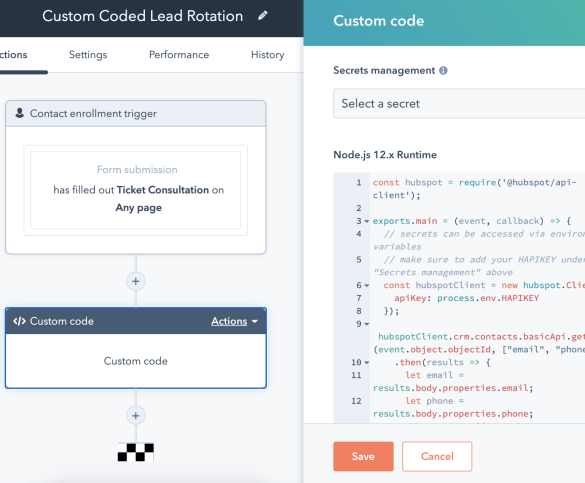Collapse code fold arrow at line 10
This screenshot has height=483, width=585.
point(367,363)
